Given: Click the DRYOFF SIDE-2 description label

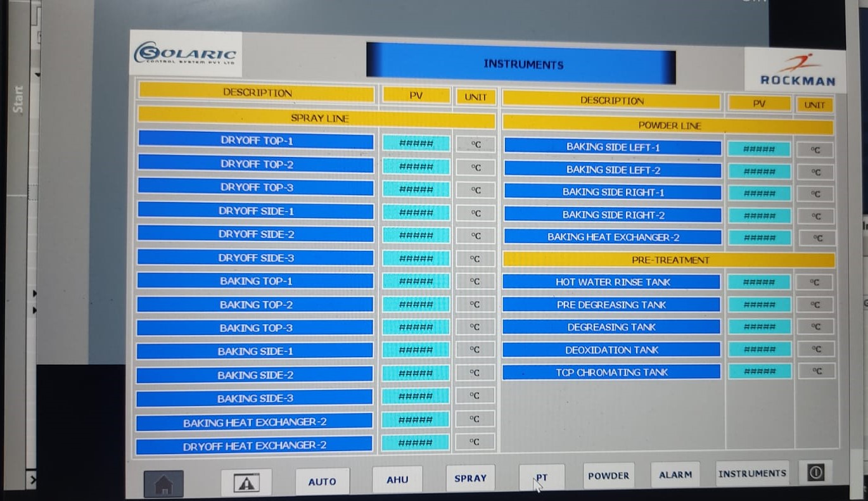Looking at the screenshot, I should click(256, 234).
